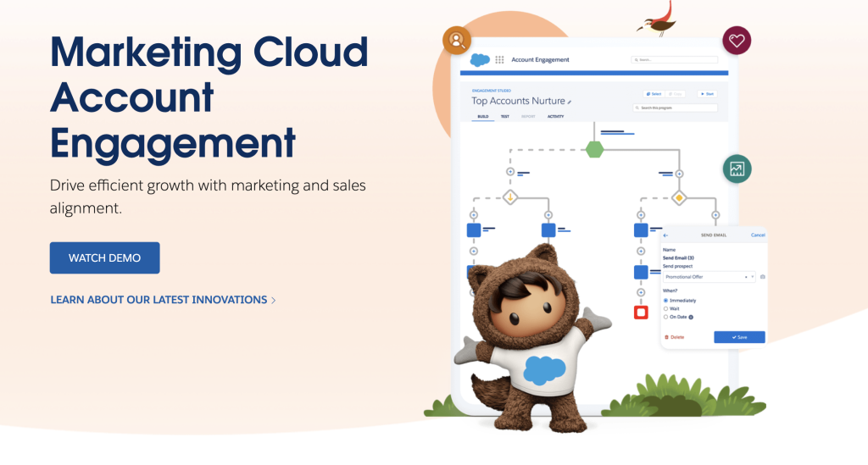
Task: Select the Immediately radio option
Action: (666, 301)
